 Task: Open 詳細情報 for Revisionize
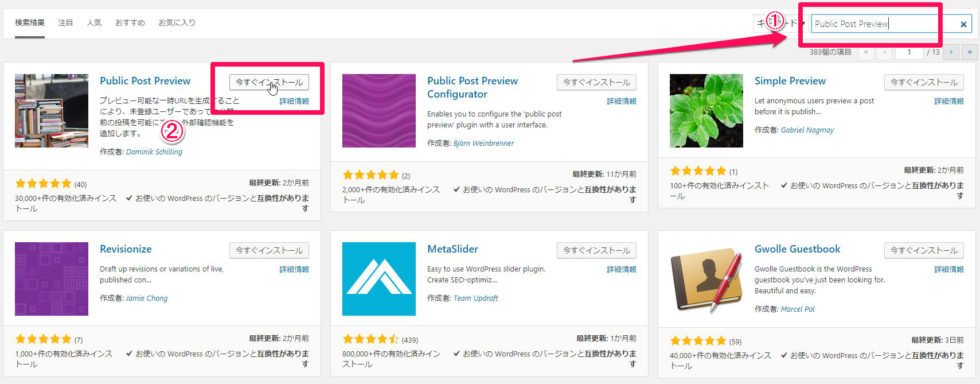coord(294,269)
